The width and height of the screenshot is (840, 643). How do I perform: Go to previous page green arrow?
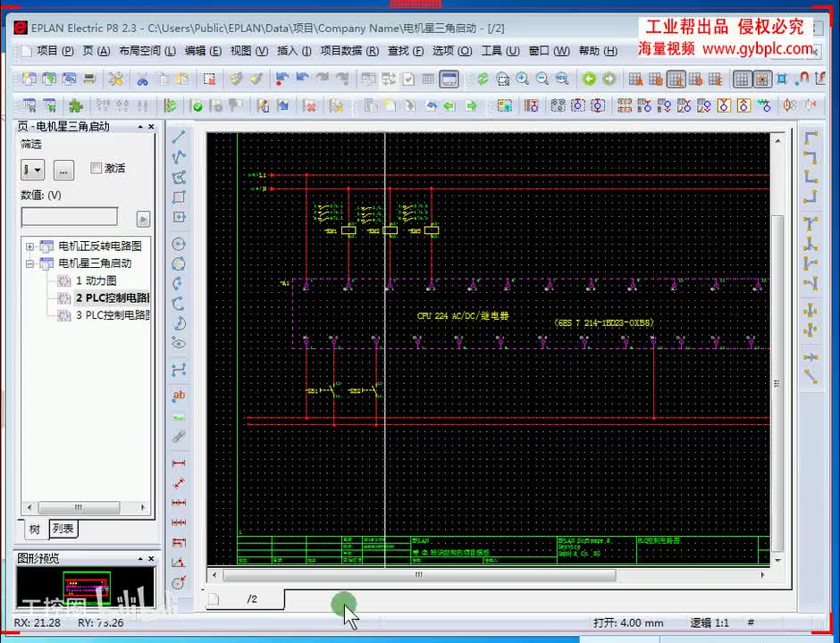coord(589,79)
